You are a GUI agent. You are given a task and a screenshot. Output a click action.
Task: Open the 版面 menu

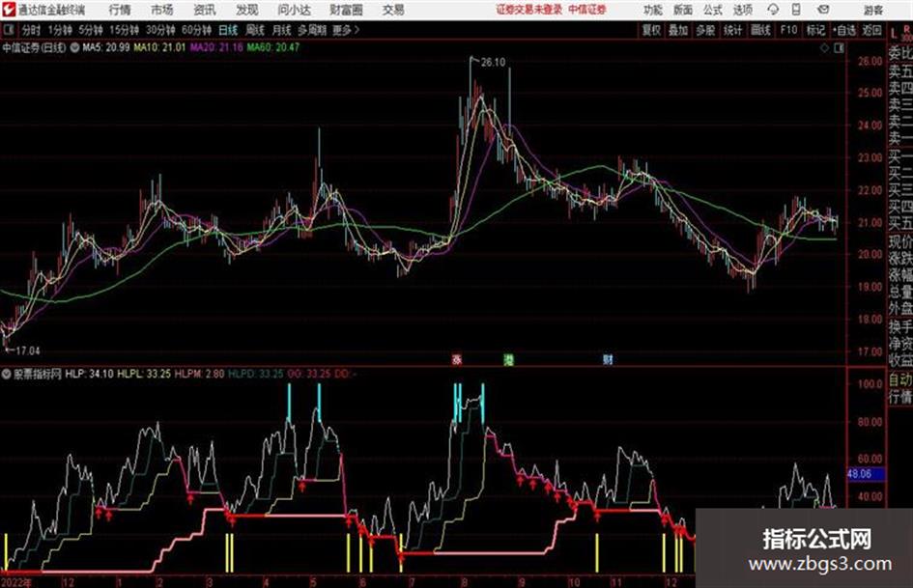point(682,10)
